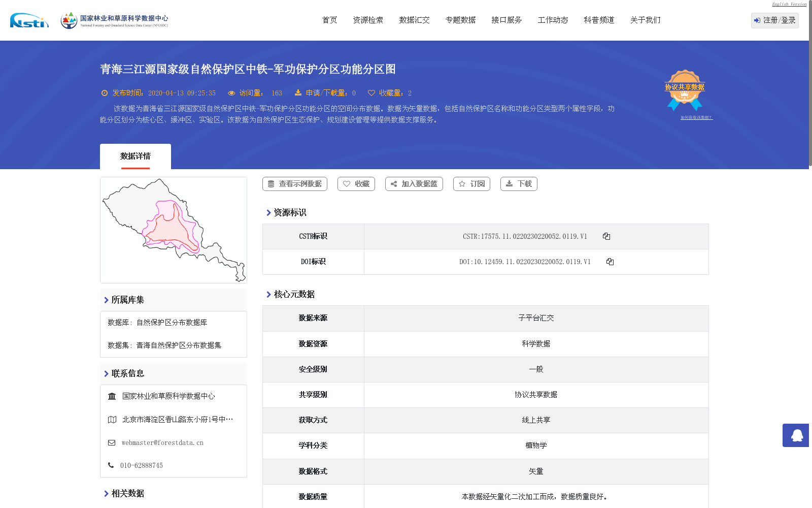Open the 关于我们 menu

tap(646, 20)
